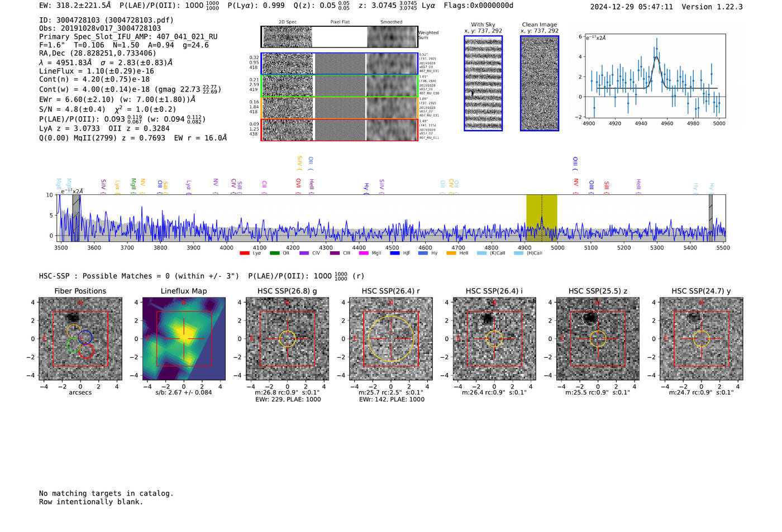Screen dimensions: 782x532
Task: Open the HSC SSP(26.4) r cutout
Action: coord(391,339)
